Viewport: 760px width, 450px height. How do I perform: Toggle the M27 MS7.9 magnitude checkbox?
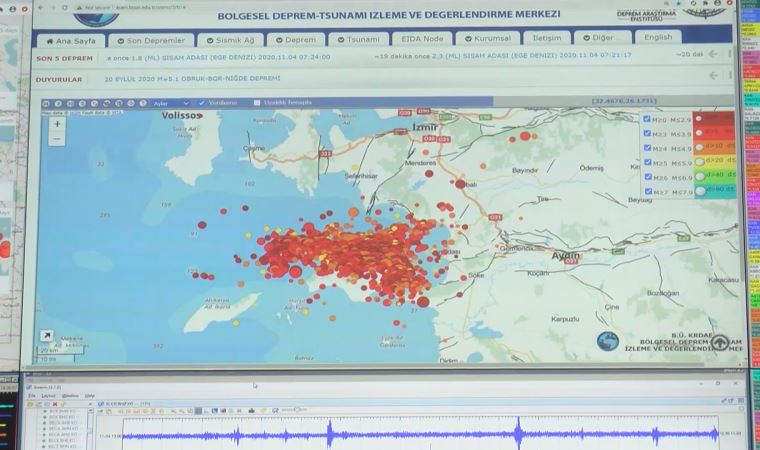pos(648,192)
